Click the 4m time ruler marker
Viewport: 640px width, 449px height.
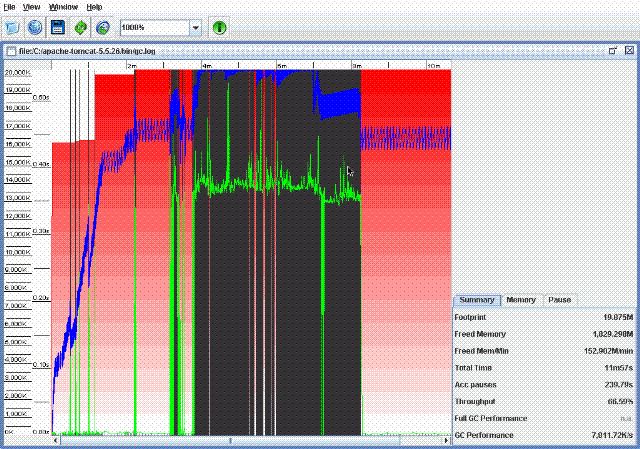[207, 66]
